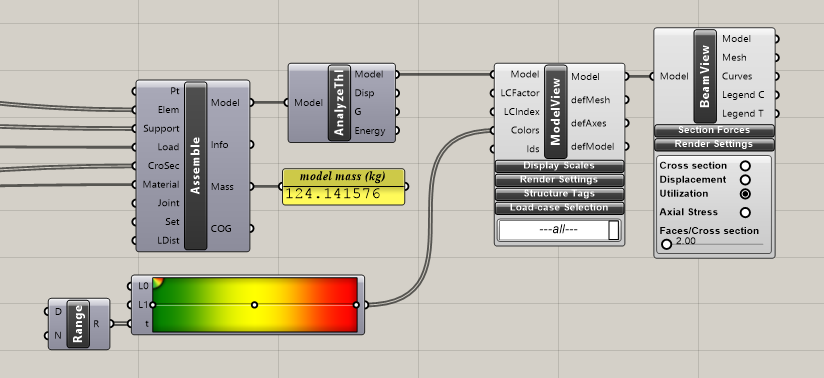Click Assemble LDist input
Screen dimensions: 824x378
(169, 241)
